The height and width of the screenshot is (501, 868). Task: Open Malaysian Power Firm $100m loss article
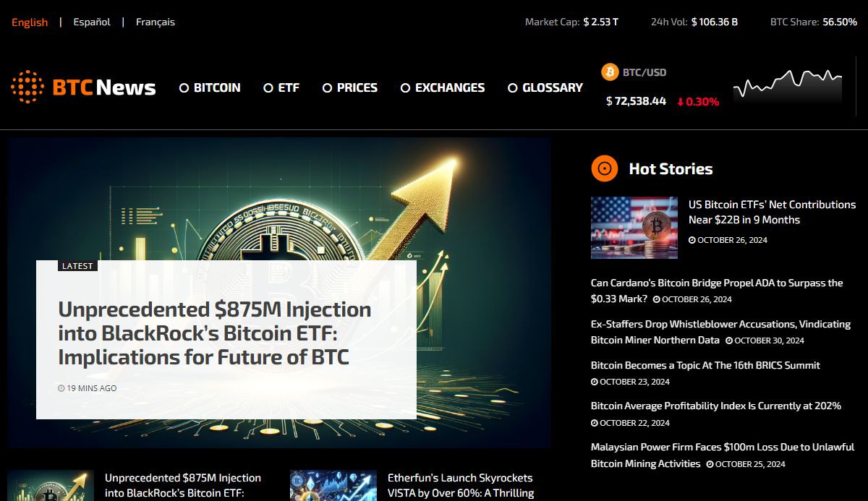(x=722, y=448)
